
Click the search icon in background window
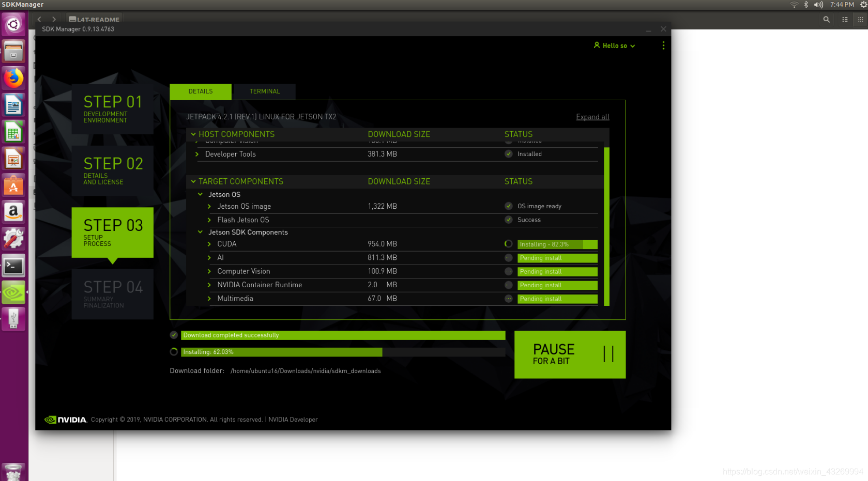[x=826, y=19]
